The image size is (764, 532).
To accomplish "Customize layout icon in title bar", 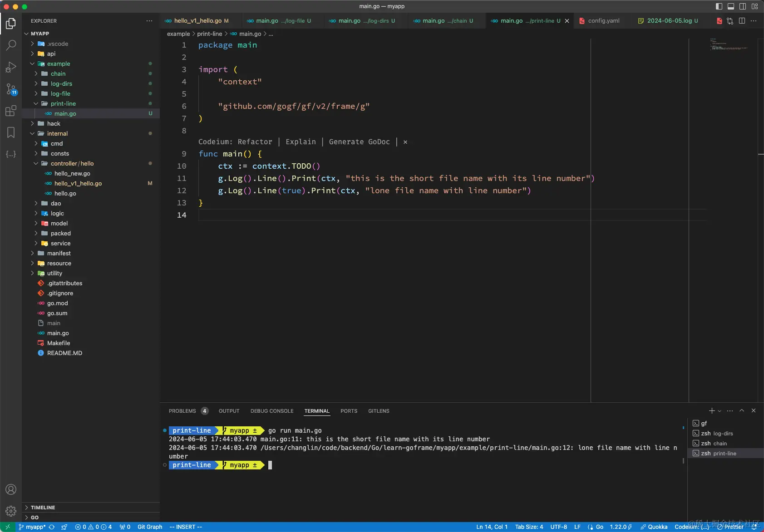I will pyautogui.click(x=754, y=6).
